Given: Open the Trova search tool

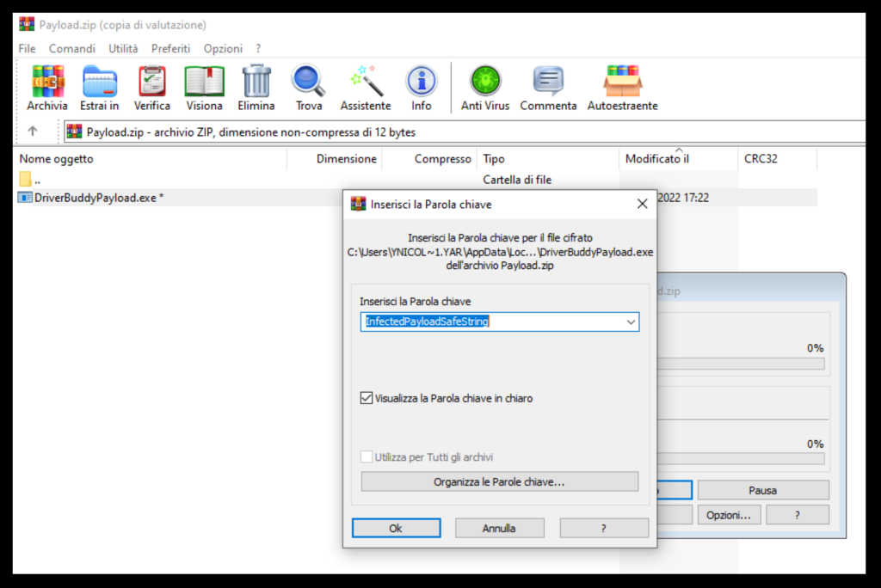Looking at the screenshot, I should tap(308, 86).
